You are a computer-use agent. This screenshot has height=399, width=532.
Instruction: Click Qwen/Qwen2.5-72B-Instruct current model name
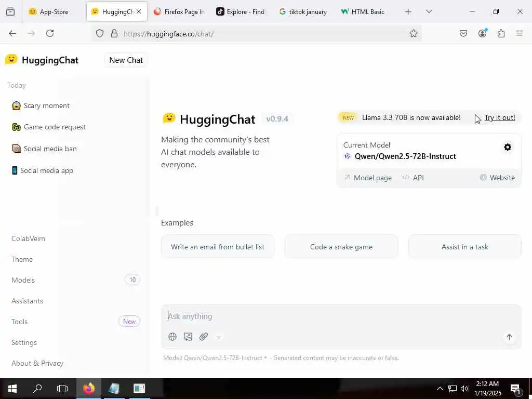[405, 156]
